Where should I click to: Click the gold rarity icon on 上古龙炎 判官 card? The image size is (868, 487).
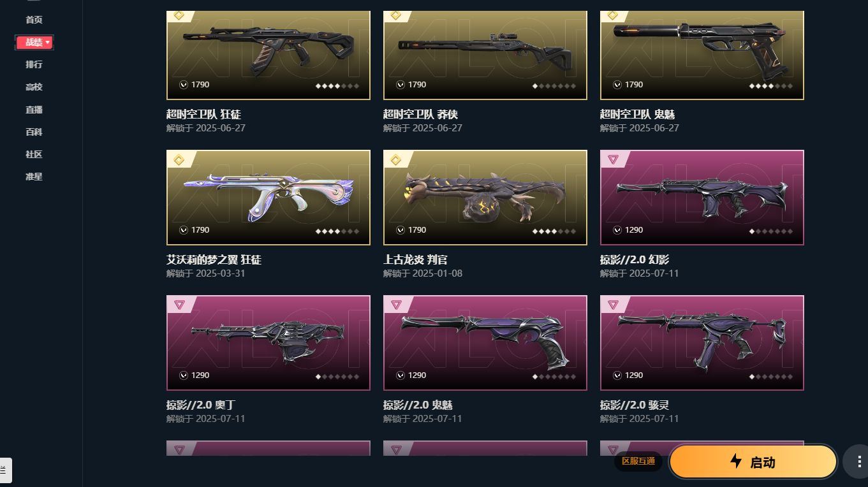click(x=395, y=159)
